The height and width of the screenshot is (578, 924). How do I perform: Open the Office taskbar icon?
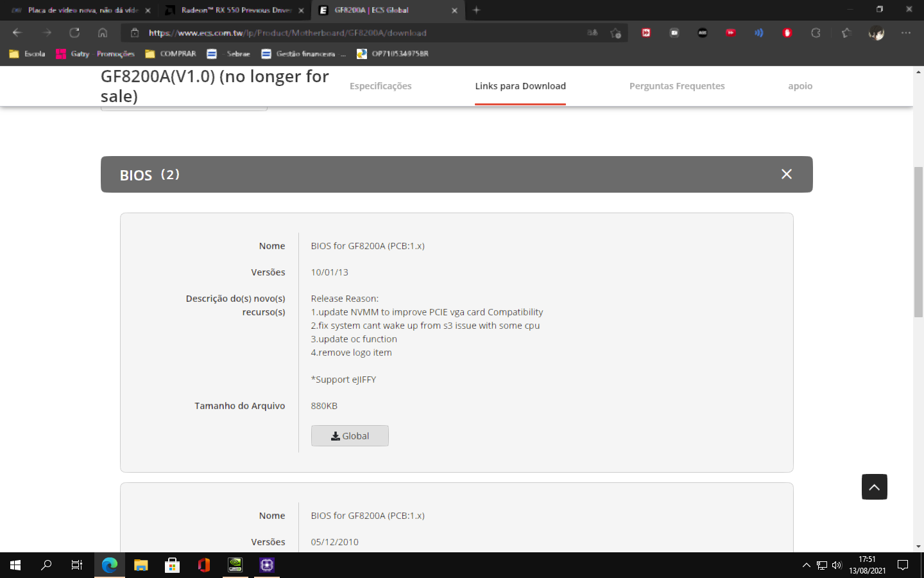pos(204,565)
